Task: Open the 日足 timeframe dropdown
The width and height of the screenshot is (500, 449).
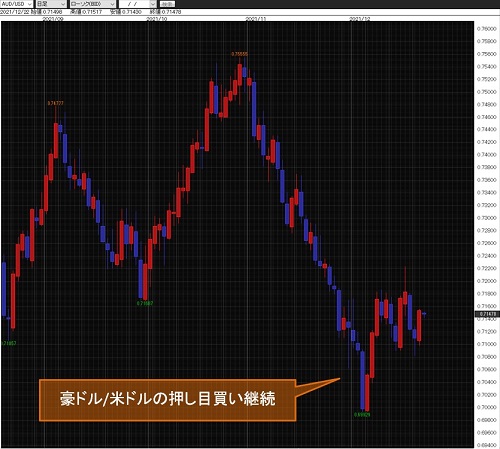Action: [51, 4]
